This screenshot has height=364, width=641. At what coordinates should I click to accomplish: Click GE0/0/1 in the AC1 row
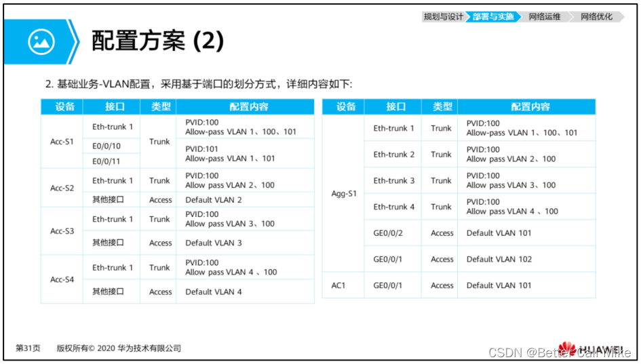tap(393, 285)
